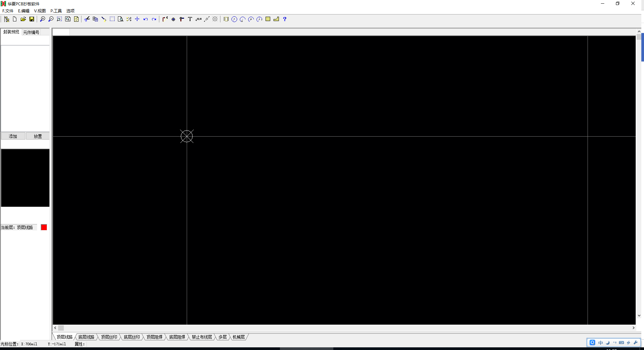Screen dimensions: 644x350
Task: Select the filled rectangle tool
Action: 268,19
